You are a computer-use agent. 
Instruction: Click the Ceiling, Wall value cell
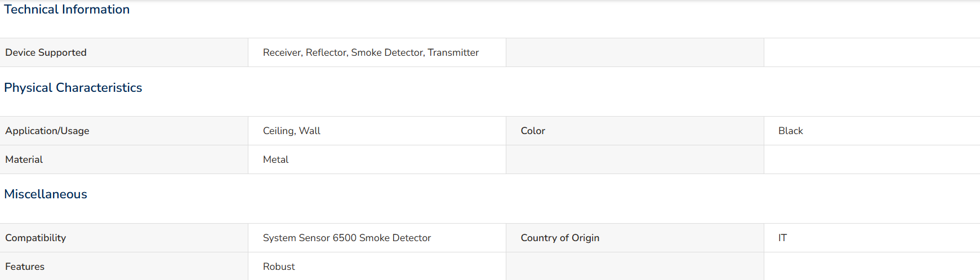point(377,131)
